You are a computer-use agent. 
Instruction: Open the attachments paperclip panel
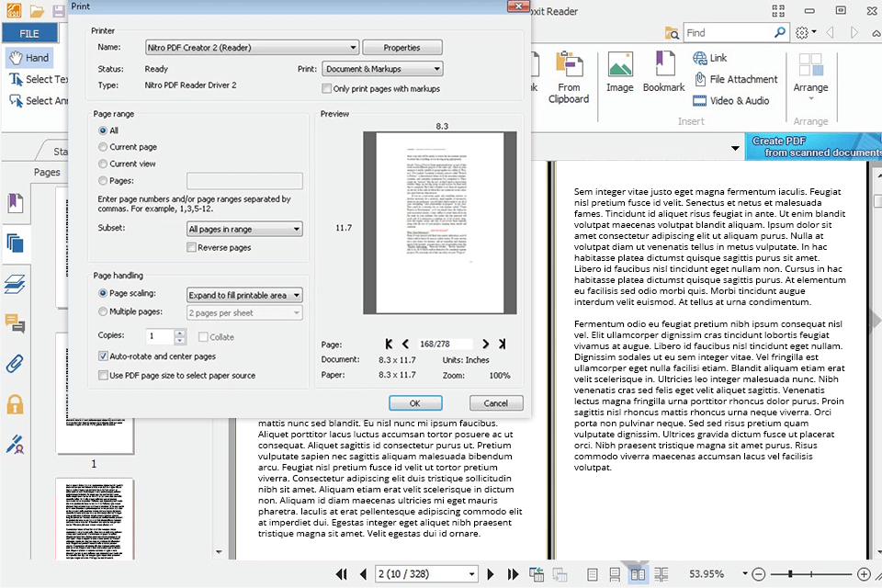pos(15,363)
